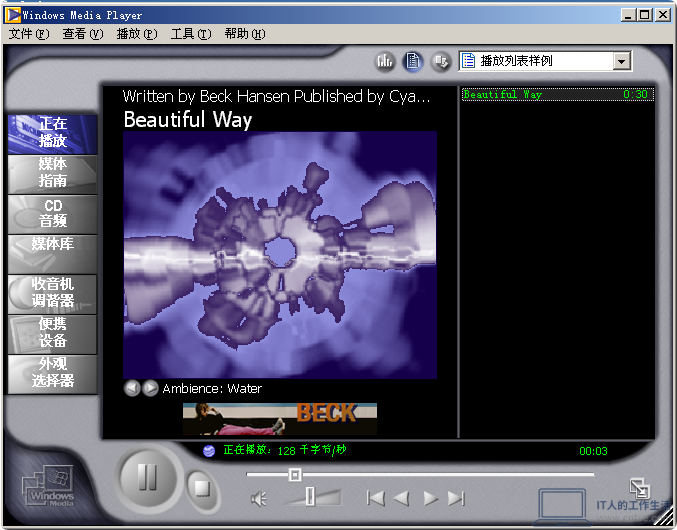Maximize the Windows Media Player window
This screenshot has height=530, width=677.
[645, 15]
